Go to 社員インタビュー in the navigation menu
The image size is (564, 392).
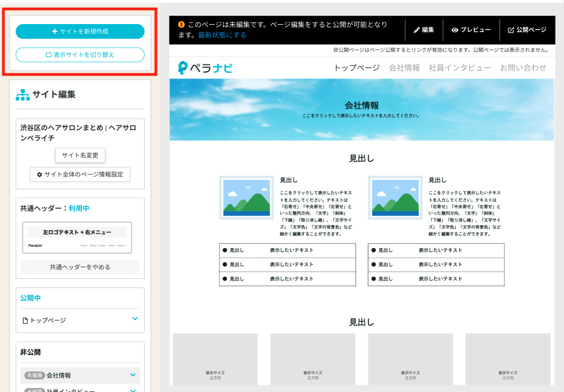(459, 68)
